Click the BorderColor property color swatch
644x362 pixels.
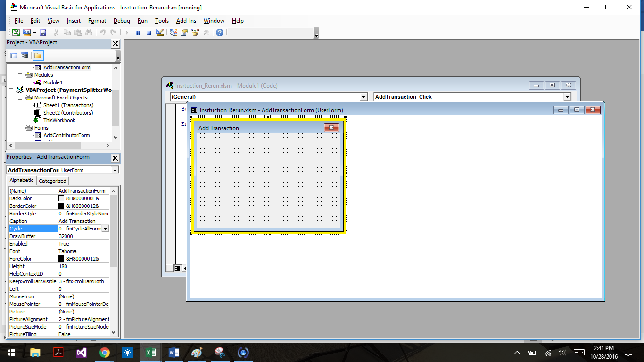pyautogui.click(x=61, y=206)
